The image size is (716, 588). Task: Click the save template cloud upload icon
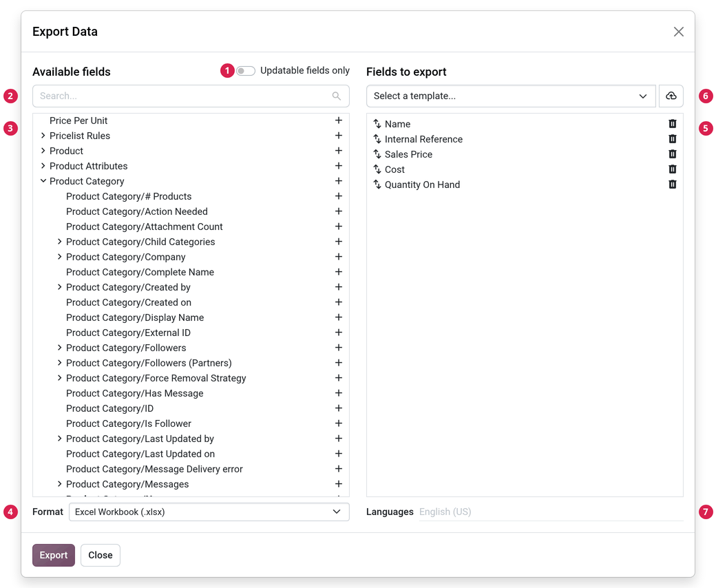671,96
